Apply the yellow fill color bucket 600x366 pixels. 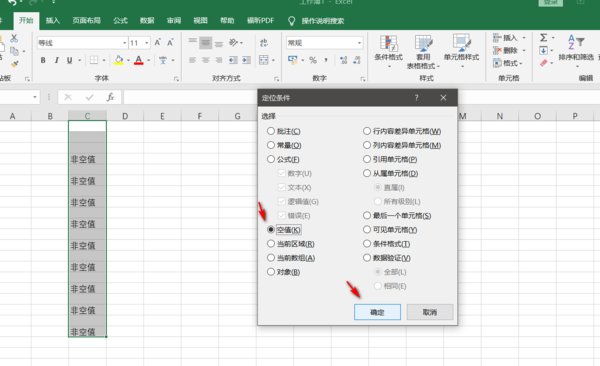[119, 60]
